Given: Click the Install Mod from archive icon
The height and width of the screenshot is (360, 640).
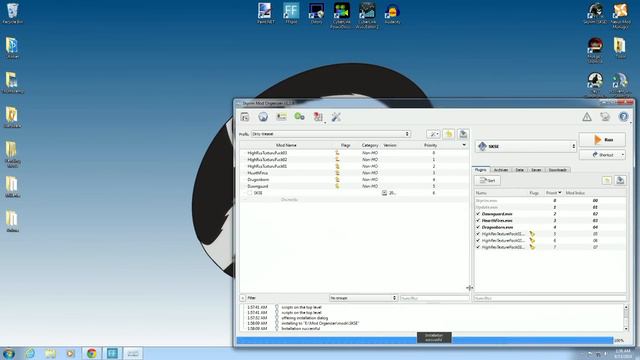Looking at the screenshot, I should point(244,117).
